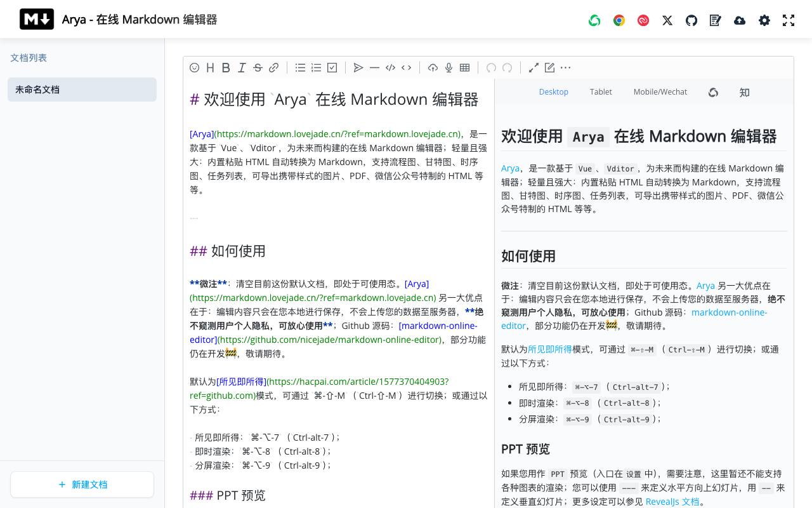Switch preview to Desktop mode
This screenshot has height=508, width=812.
point(554,91)
